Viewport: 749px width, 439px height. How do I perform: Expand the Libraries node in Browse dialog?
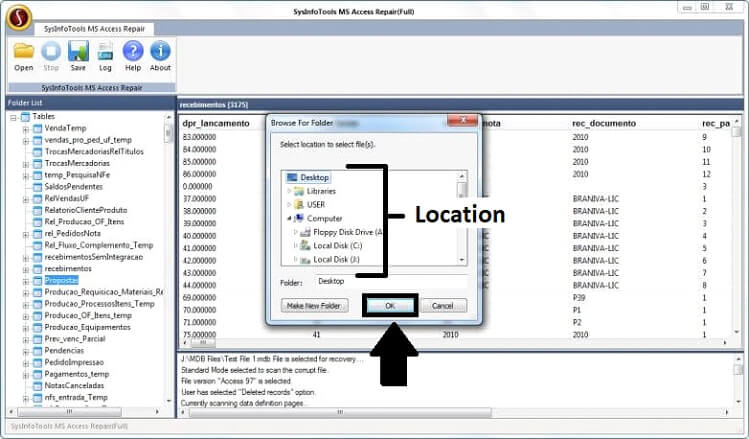(289, 191)
